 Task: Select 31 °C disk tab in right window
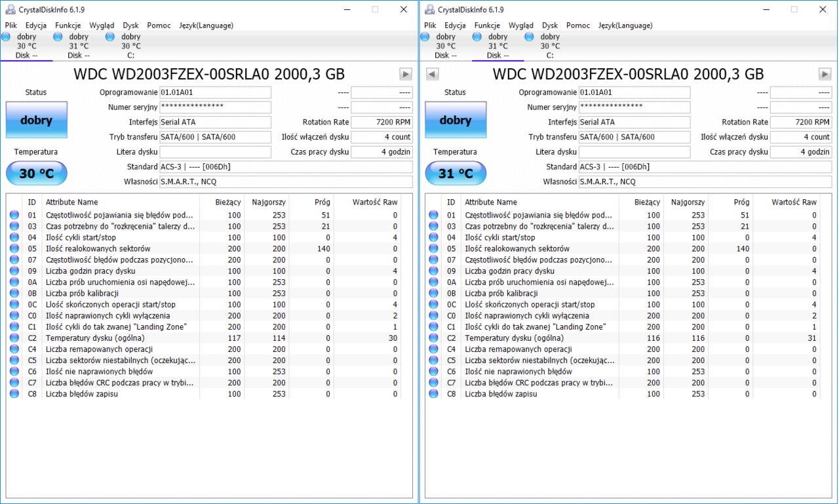[x=498, y=46]
